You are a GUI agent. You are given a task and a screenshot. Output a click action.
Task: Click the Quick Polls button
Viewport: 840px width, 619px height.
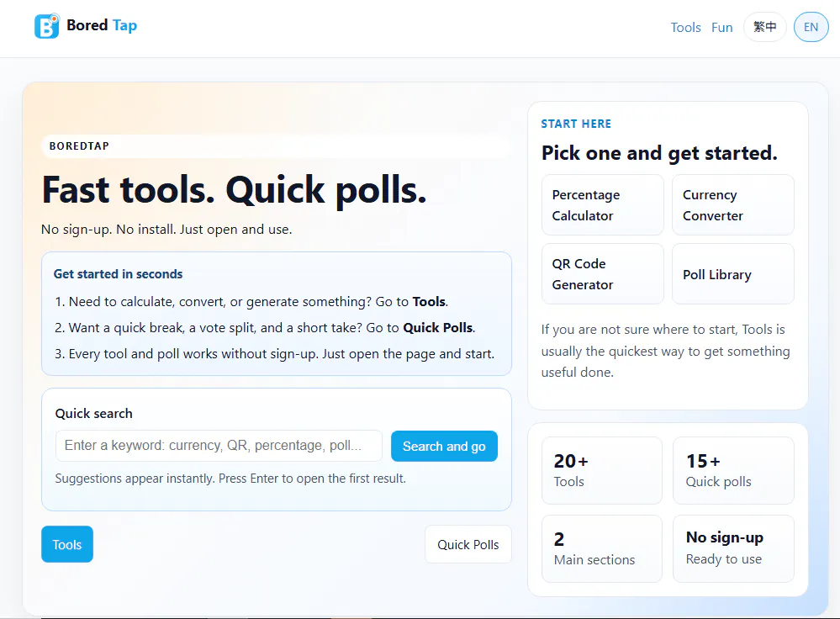[x=468, y=544]
